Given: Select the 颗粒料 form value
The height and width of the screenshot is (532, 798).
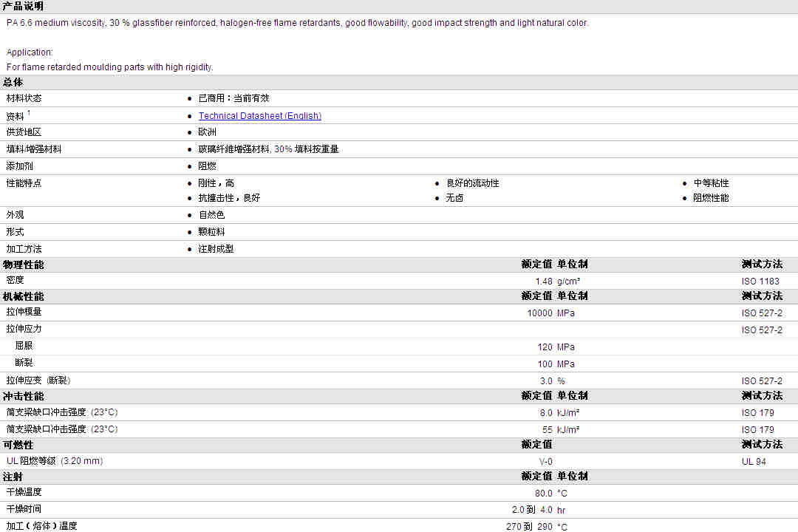Looking at the screenshot, I should pos(212,232).
